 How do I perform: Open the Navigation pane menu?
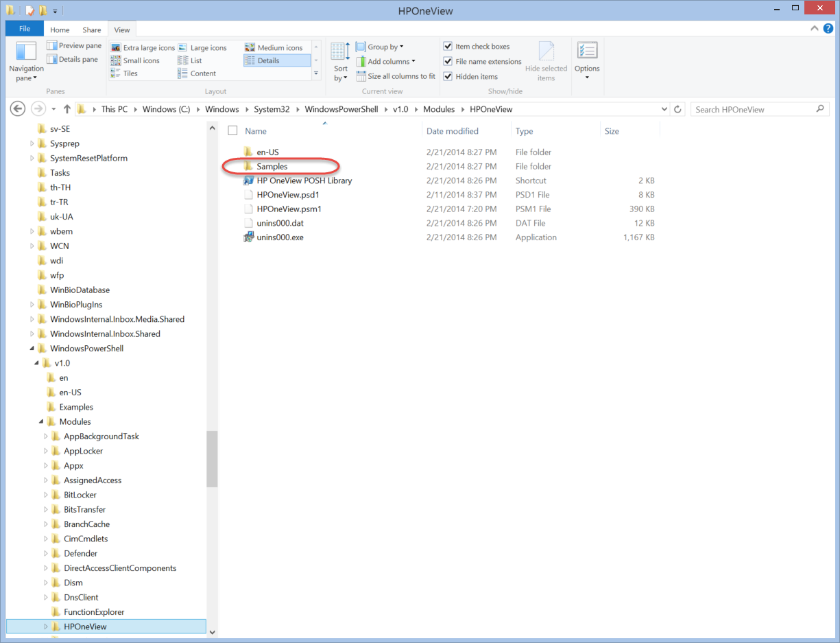(x=26, y=62)
